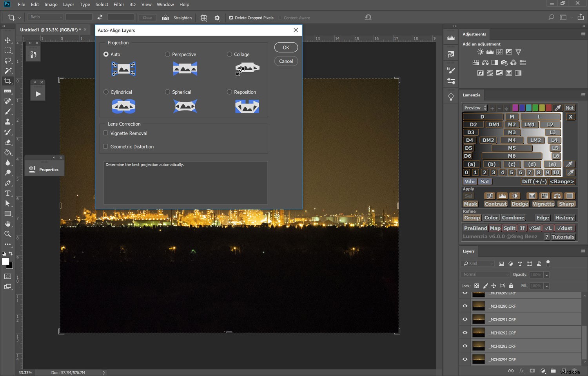Select the Clone Stamp tool

[8, 122]
